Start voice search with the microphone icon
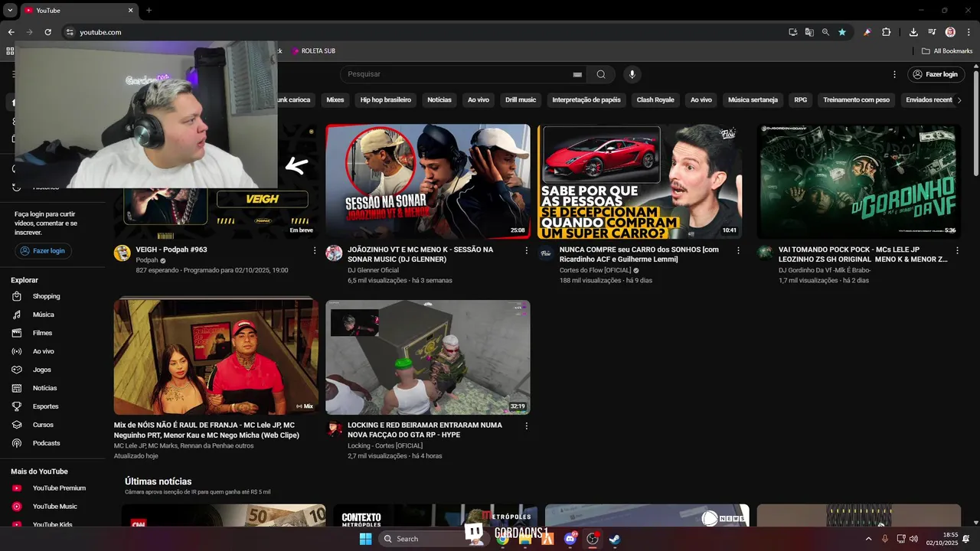 tap(632, 74)
